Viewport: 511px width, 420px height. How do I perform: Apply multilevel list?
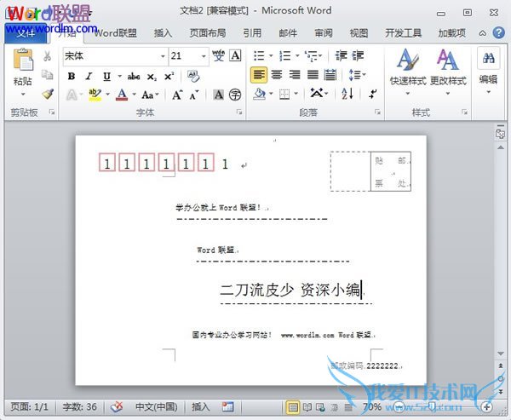point(311,55)
